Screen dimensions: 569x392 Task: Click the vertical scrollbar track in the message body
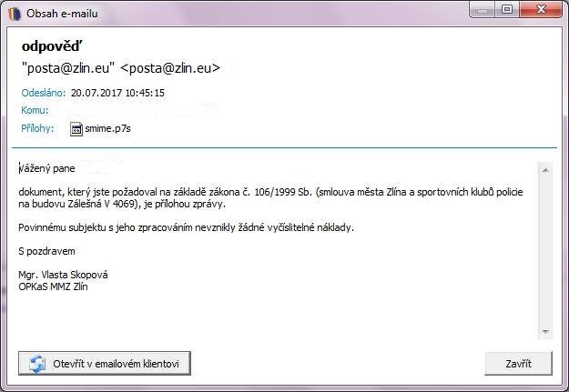pos(545,250)
